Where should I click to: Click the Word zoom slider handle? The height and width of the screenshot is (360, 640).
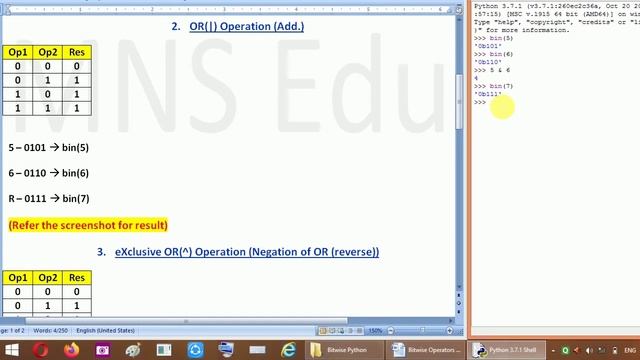(x=422, y=331)
